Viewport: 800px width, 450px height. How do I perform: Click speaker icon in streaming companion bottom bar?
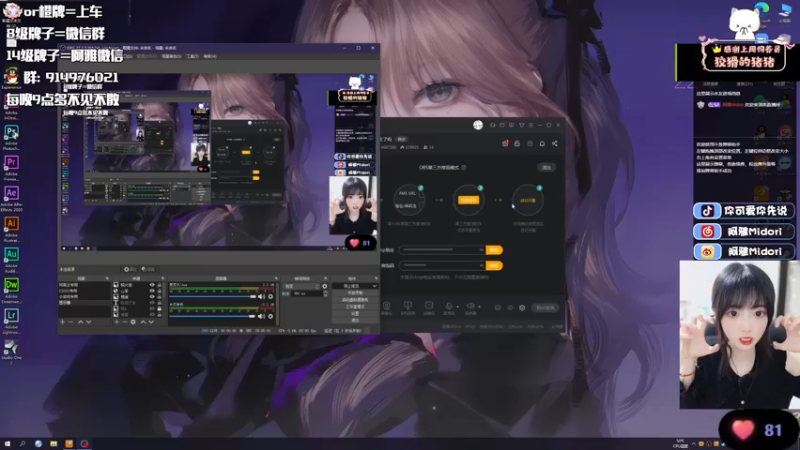tap(470, 305)
